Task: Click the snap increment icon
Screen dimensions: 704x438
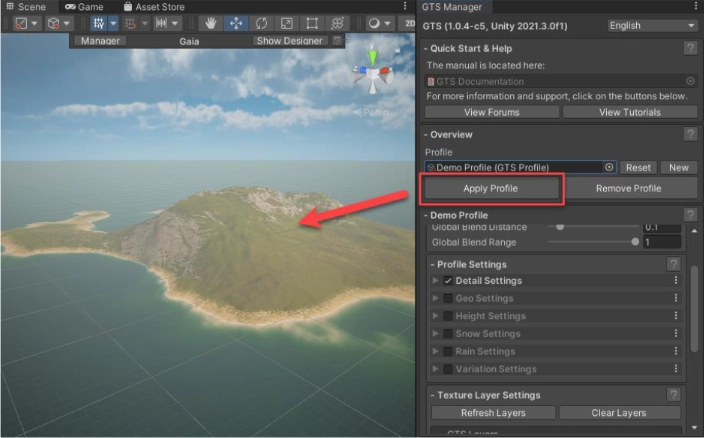Action: tap(161, 23)
